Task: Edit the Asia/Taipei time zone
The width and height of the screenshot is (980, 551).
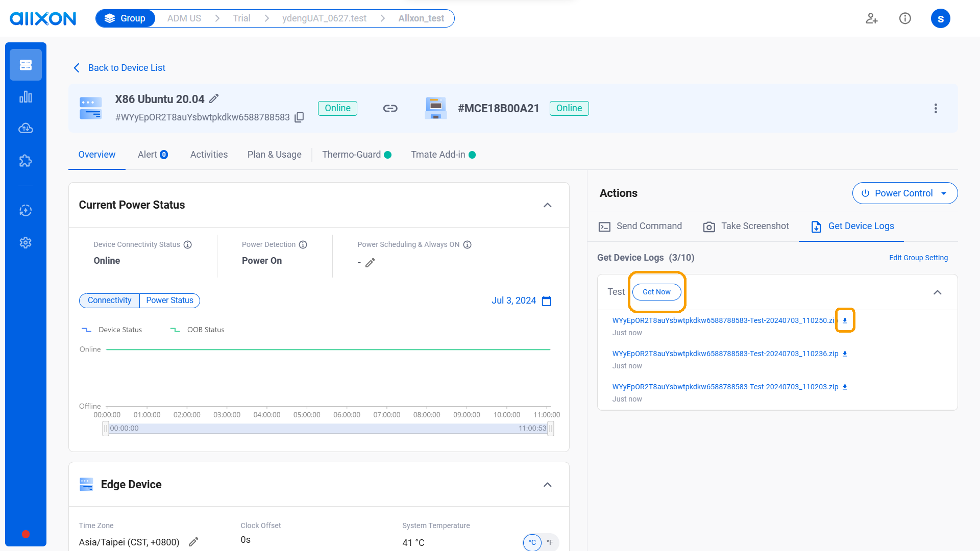Action: [x=193, y=542]
